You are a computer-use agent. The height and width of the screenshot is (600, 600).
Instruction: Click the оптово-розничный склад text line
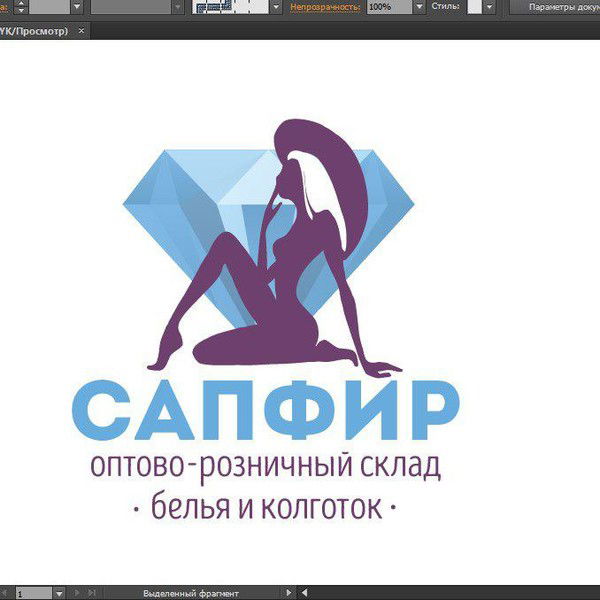coord(266,467)
